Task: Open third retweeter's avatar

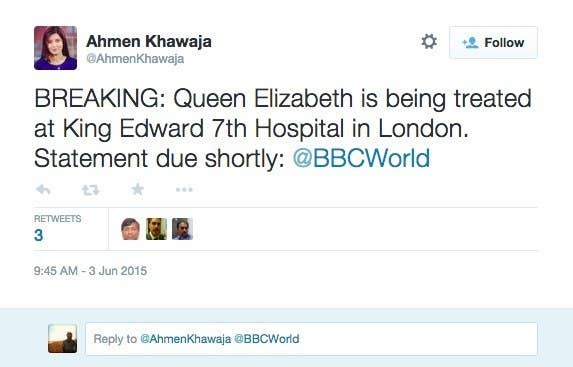Action: pyautogui.click(x=182, y=229)
